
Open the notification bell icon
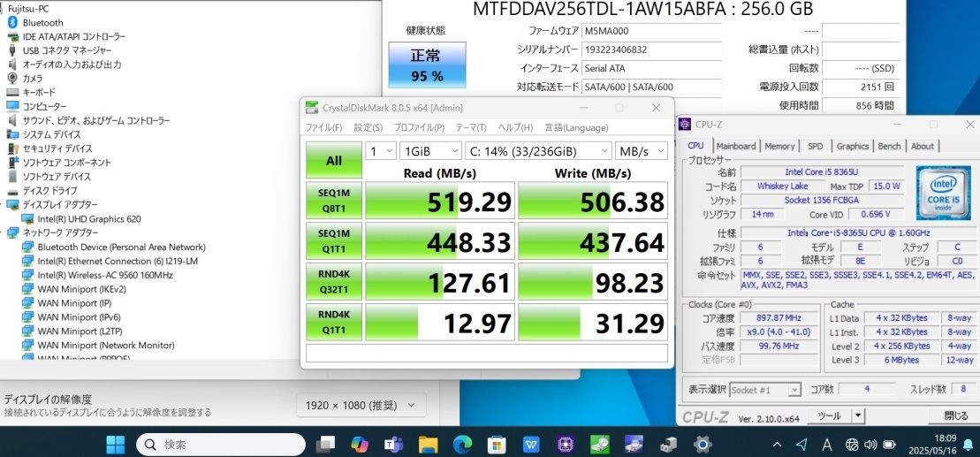point(969,445)
